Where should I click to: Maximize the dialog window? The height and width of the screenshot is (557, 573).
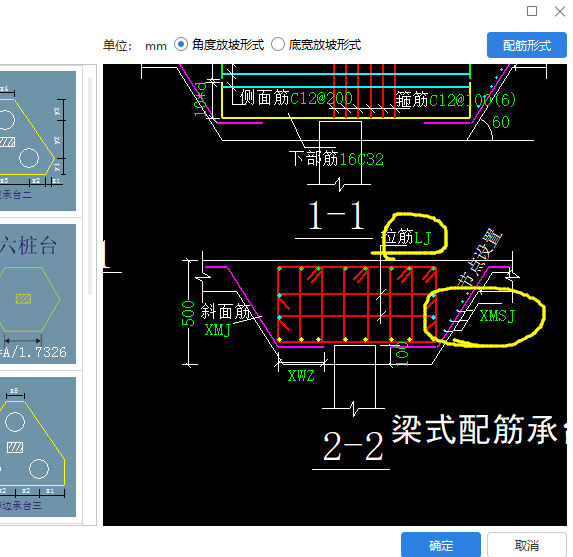pyautogui.click(x=532, y=11)
